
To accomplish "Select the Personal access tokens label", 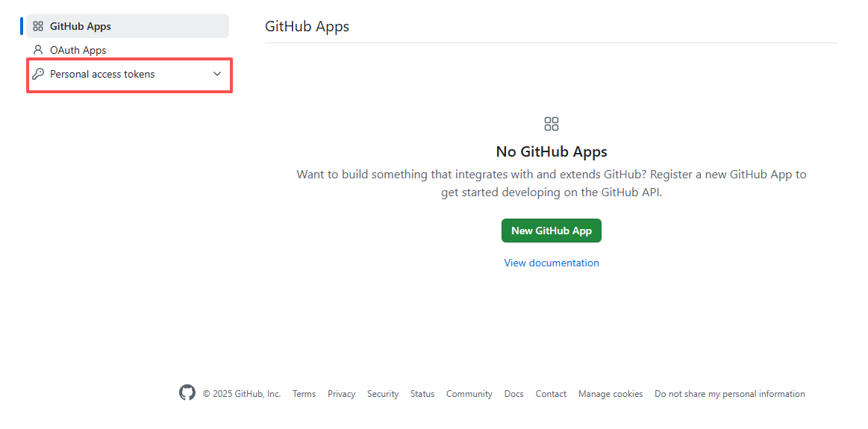I will [102, 74].
